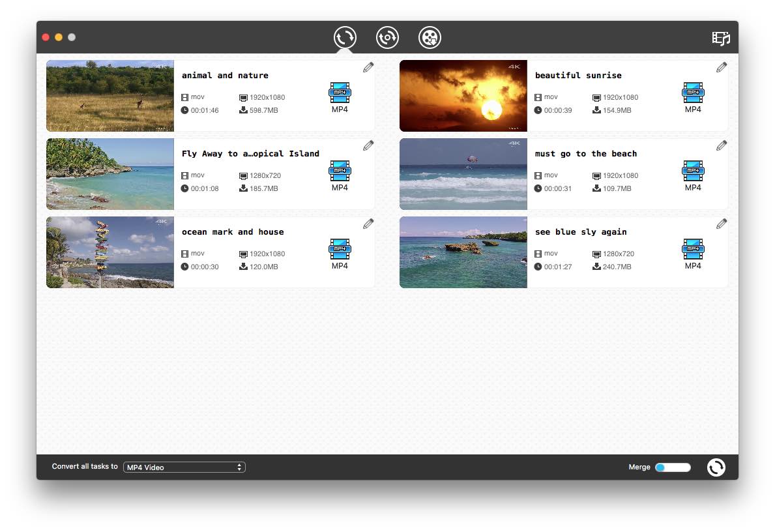
Task: Click edit pencil for 'see blue sly again'
Action: 722,224
